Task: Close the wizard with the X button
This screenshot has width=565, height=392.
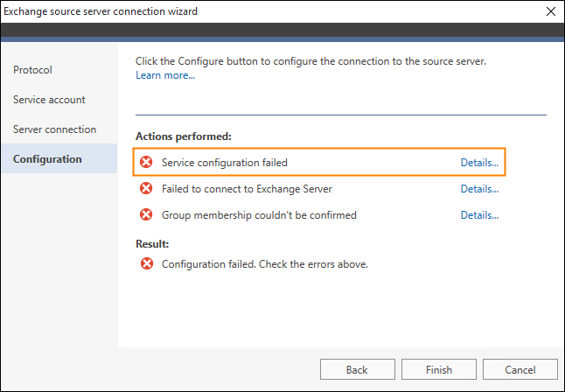Action: (551, 11)
